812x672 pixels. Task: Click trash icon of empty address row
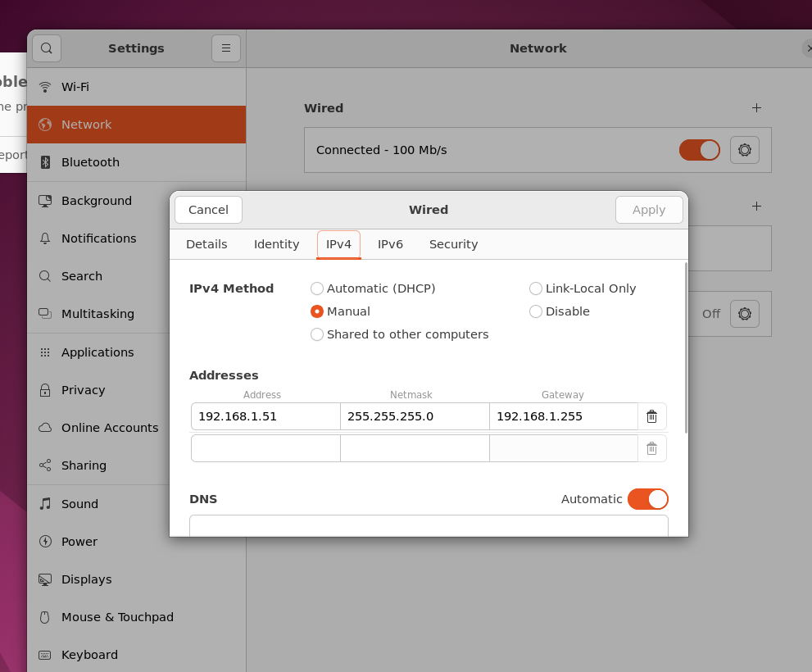(x=651, y=448)
